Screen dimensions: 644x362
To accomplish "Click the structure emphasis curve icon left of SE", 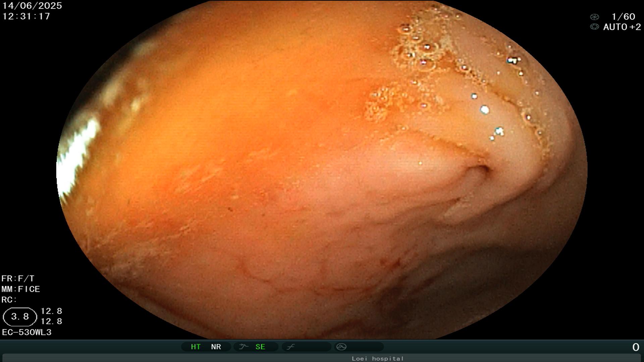I will 243,347.
